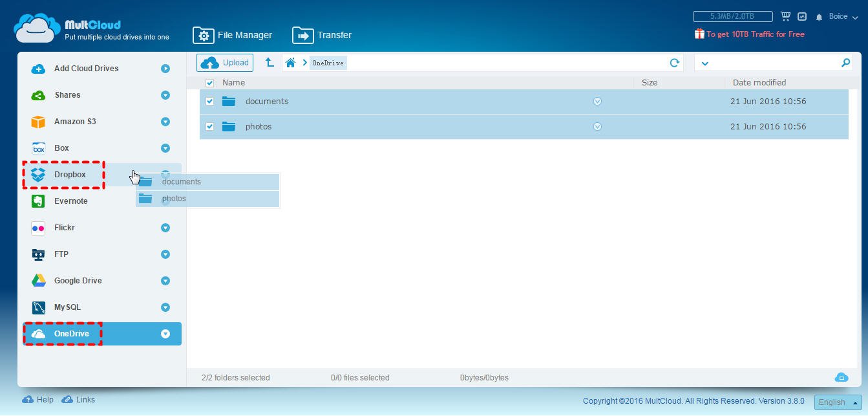
Task: Expand the Google Drive dropdown arrow
Action: 165,281
